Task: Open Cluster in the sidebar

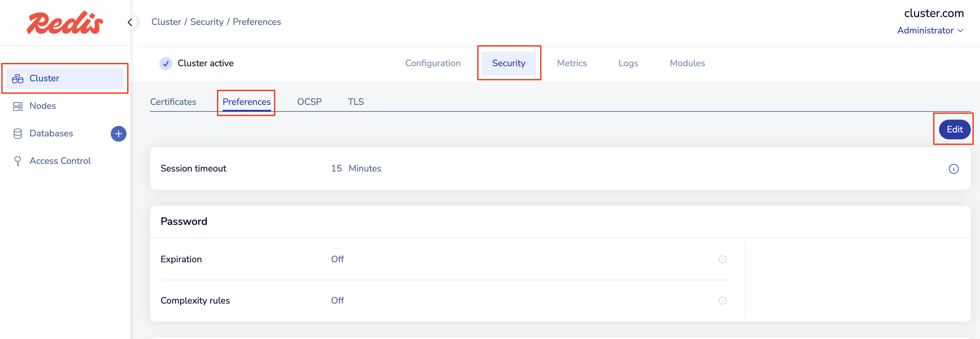Action: click(x=65, y=79)
